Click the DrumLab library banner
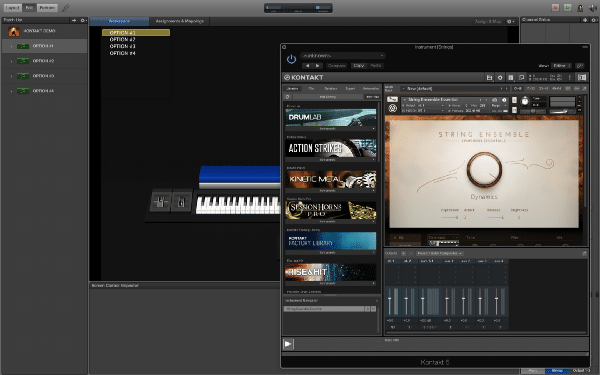This screenshot has height=375, width=600. (331, 117)
